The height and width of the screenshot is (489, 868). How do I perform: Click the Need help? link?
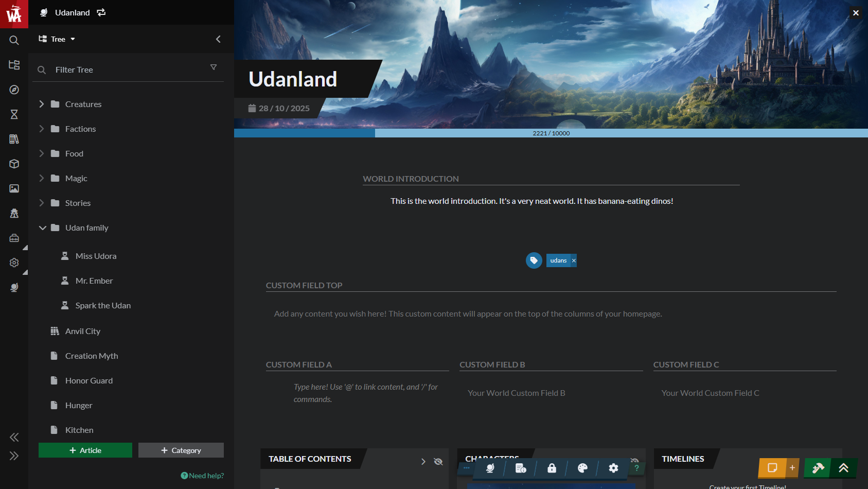pos(202,476)
